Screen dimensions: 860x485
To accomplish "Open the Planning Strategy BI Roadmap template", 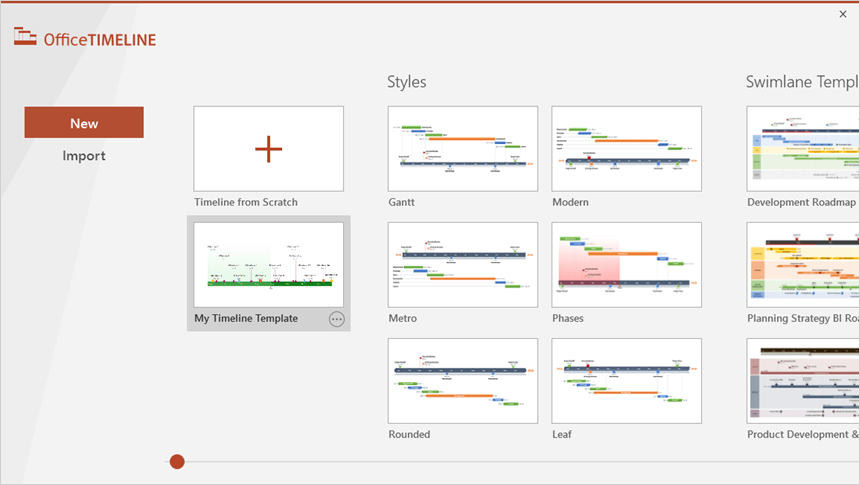I will coord(803,265).
